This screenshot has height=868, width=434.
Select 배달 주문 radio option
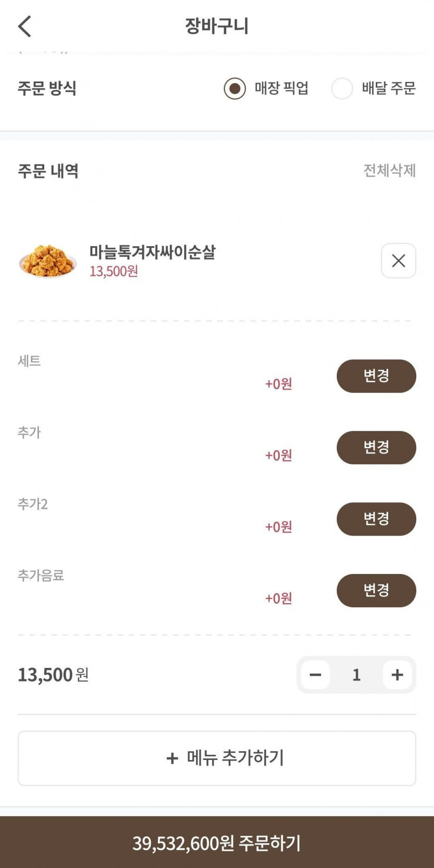pos(342,88)
